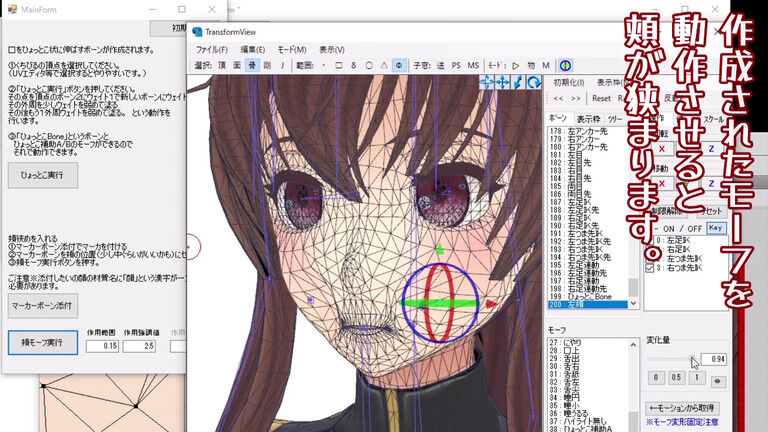Set morph value with the 1 button
This screenshot has height=432, width=768.
pyautogui.click(x=696, y=377)
